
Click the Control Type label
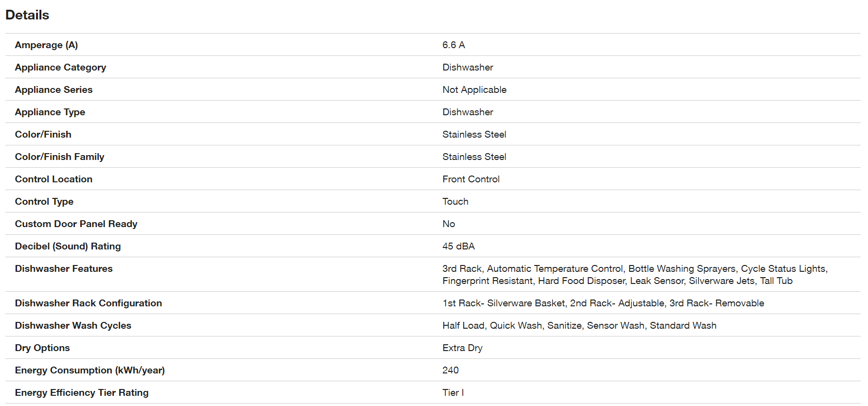pos(44,202)
